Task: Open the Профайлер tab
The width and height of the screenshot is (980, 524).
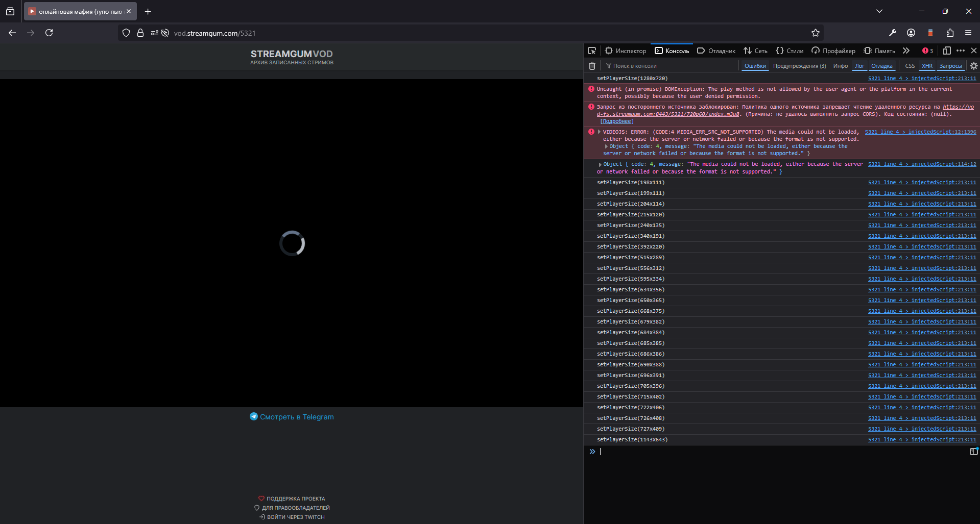Action: pos(833,51)
